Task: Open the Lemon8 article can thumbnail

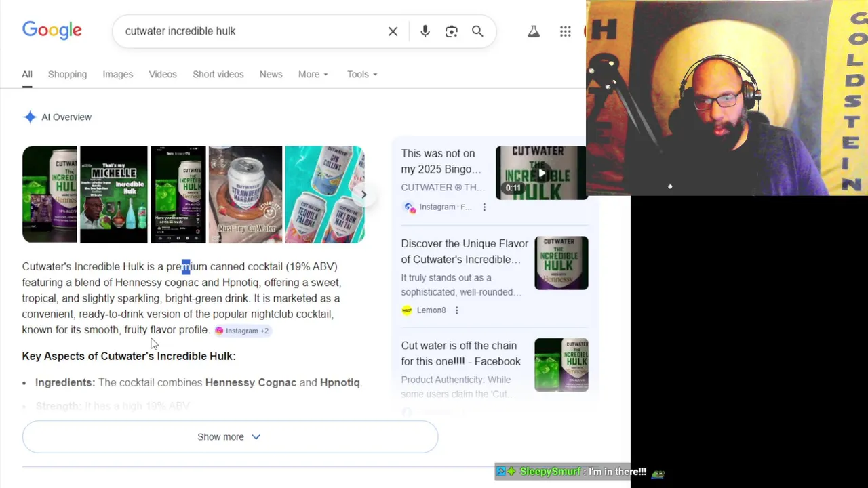Action: click(561, 263)
